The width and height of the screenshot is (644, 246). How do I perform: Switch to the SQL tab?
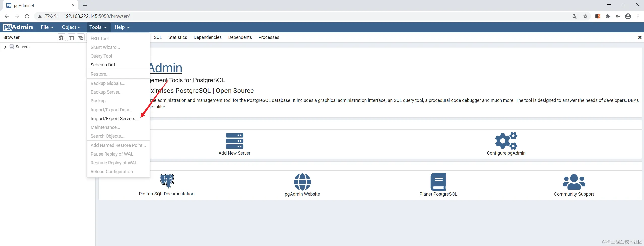158,37
